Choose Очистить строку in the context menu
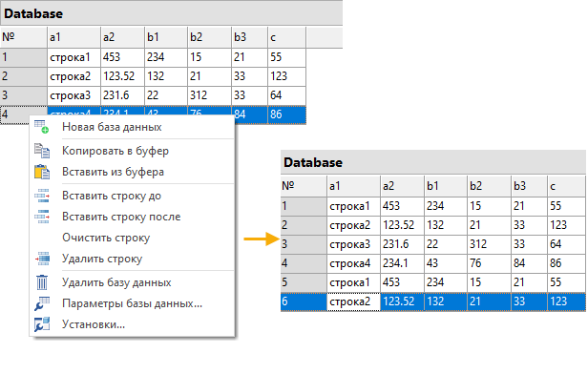This screenshot has width=588, height=374. coord(106,238)
